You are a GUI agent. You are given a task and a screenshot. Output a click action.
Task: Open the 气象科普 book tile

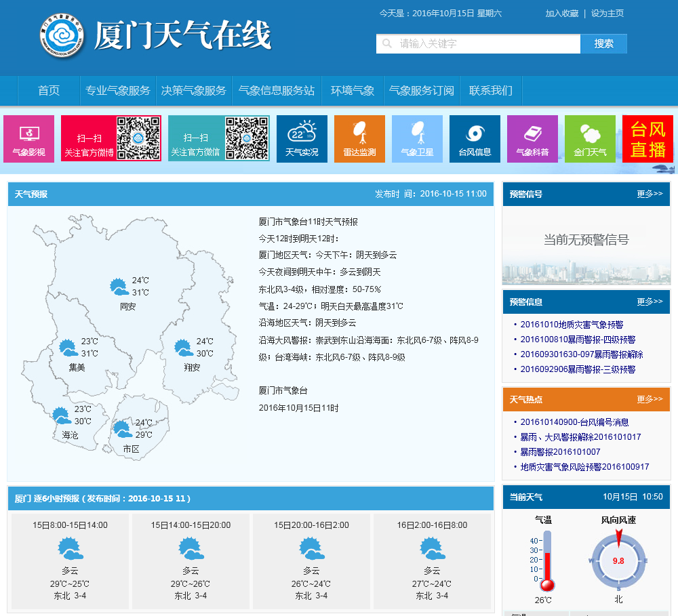click(x=532, y=139)
